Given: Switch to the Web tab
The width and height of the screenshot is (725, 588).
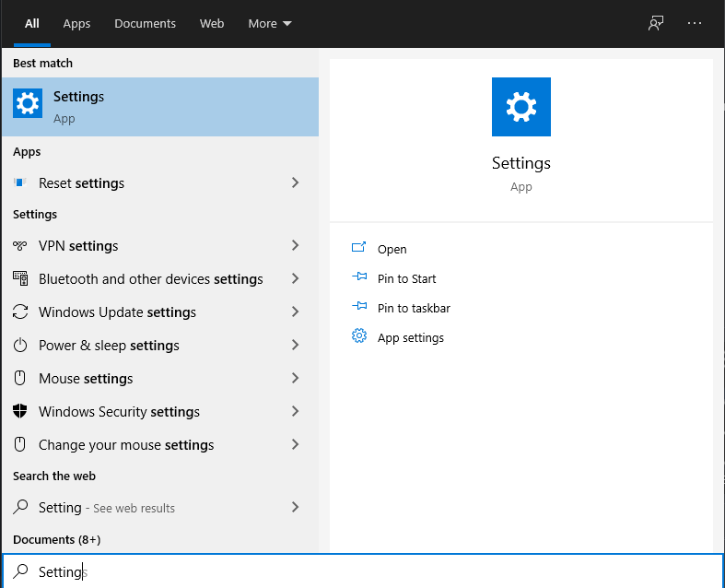Looking at the screenshot, I should (212, 24).
